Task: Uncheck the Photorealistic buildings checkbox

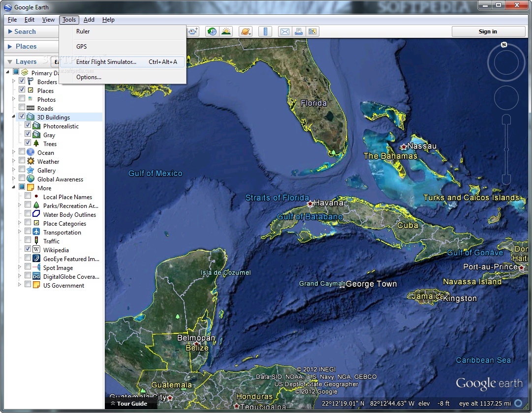Action: 28,125
